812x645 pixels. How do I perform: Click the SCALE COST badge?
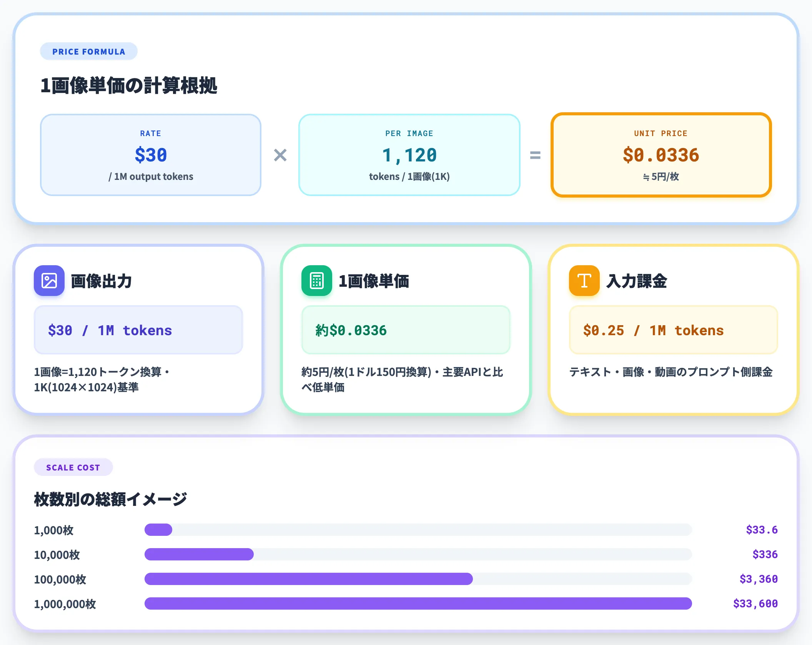click(x=73, y=467)
